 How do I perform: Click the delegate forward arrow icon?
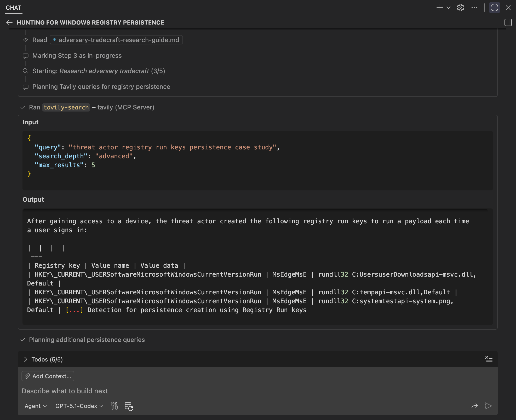474,406
